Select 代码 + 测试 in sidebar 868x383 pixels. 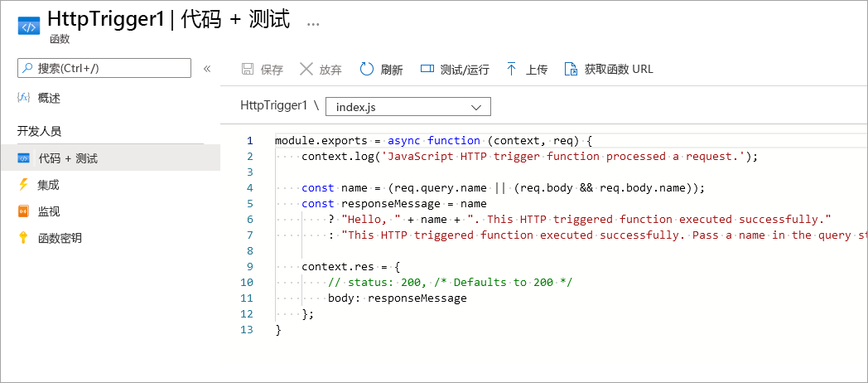click(110, 158)
